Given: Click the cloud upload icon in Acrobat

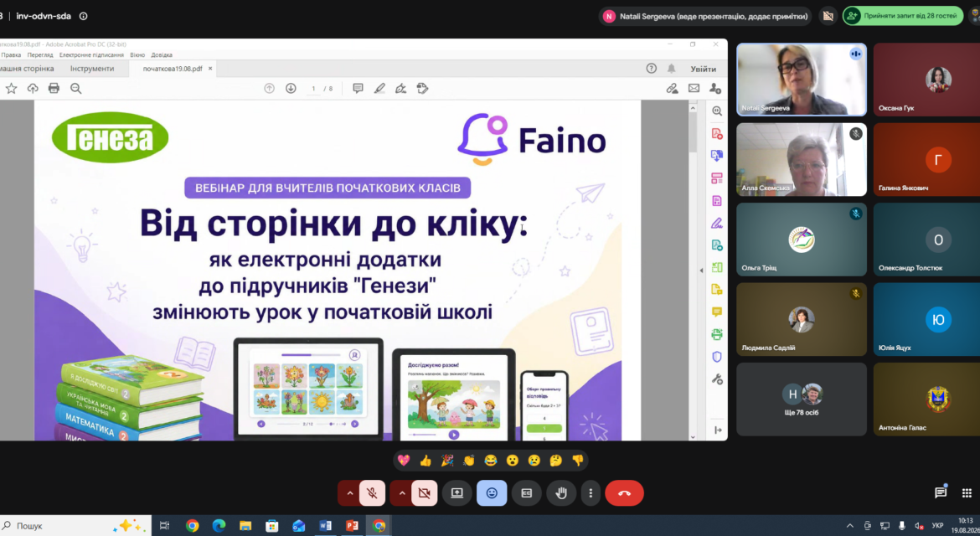Looking at the screenshot, I should 33,89.
